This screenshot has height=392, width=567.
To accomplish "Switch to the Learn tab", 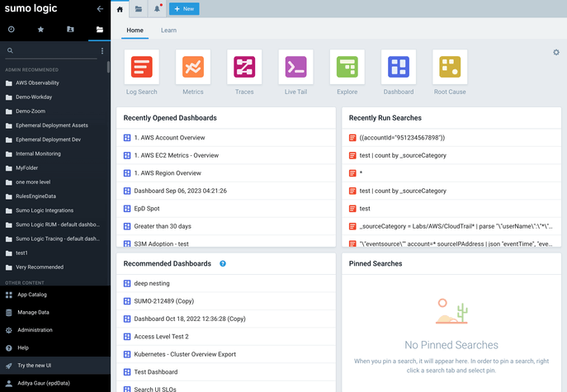I will [x=169, y=31].
